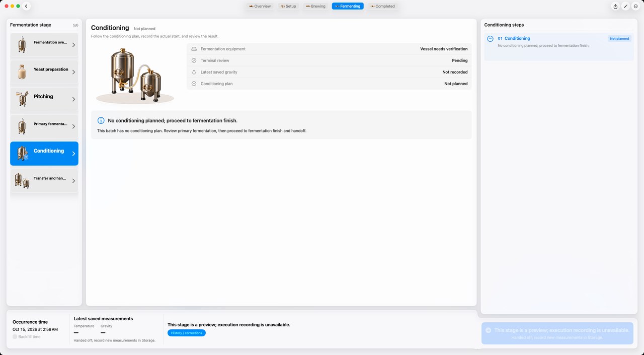Open History / corrections
This screenshot has height=355, width=644.
coord(187,333)
